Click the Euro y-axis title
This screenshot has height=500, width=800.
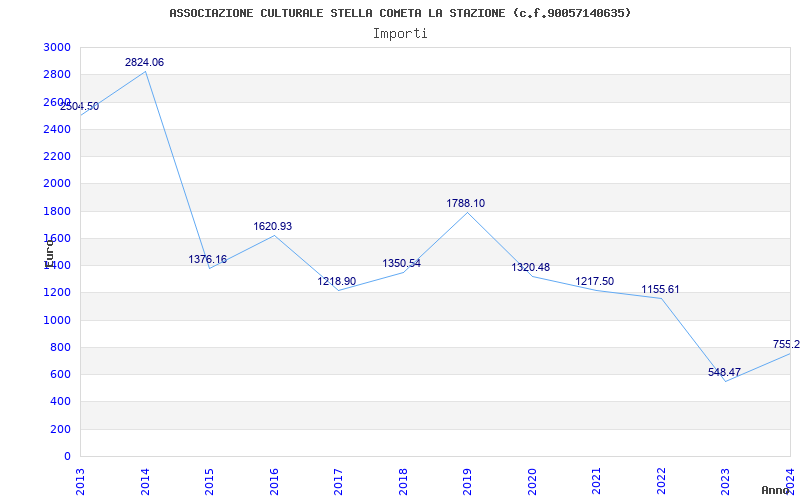[x=49, y=253]
